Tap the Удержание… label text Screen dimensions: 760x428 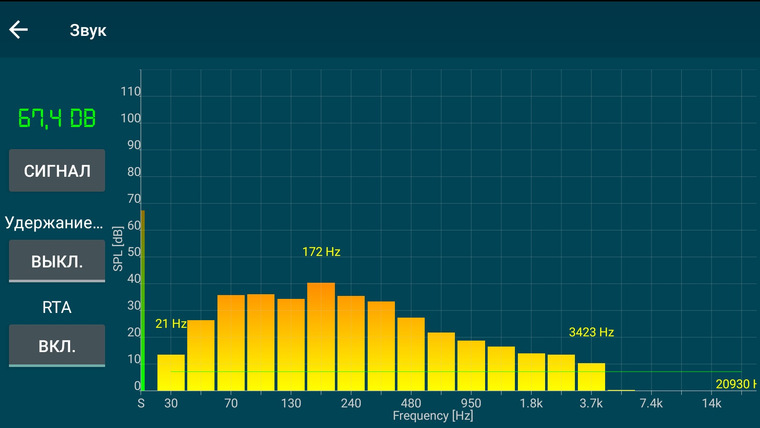pos(54,223)
